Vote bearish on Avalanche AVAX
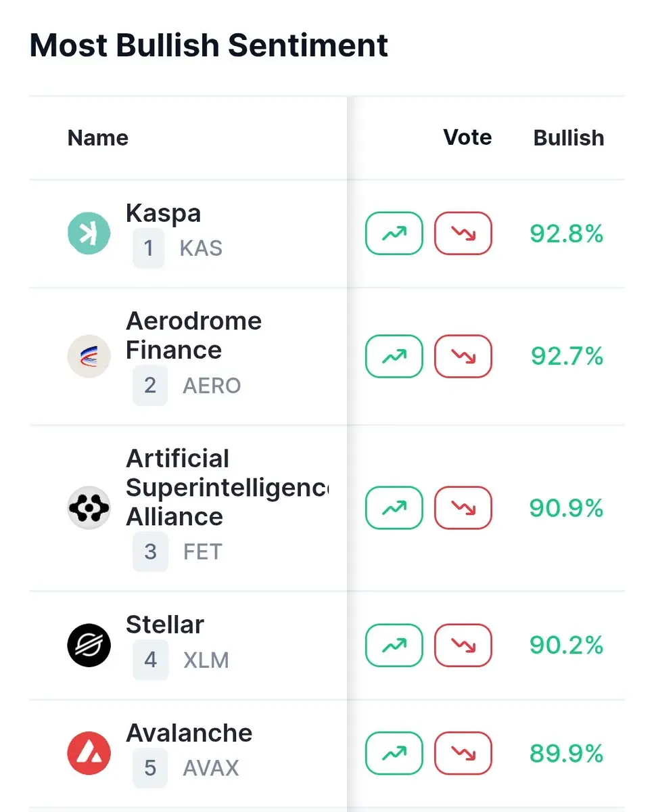654x812 pixels. point(463,753)
